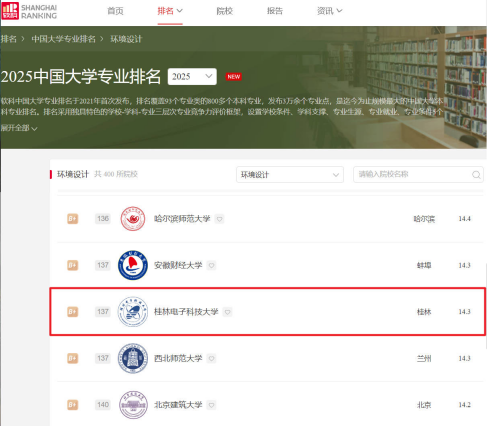Screen dimensions: 487x426
Task: Open the 西北师范大学 name link
Action: (x=178, y=358)
